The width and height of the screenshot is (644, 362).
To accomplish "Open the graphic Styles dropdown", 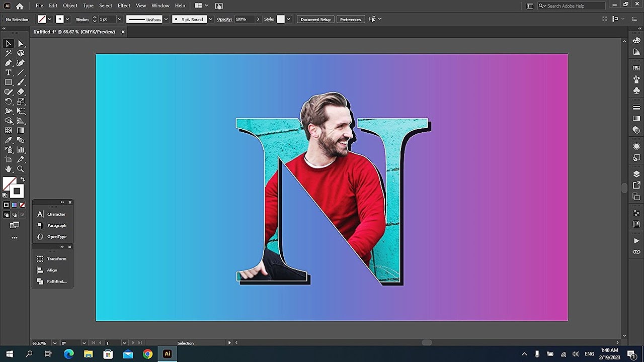I will 288,19.
